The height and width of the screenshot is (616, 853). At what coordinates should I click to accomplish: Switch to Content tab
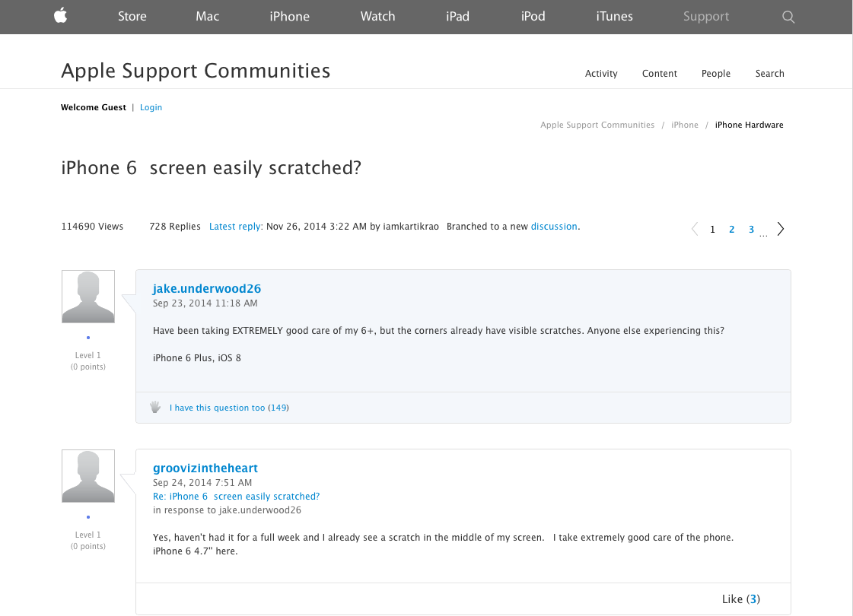(659, 74)
